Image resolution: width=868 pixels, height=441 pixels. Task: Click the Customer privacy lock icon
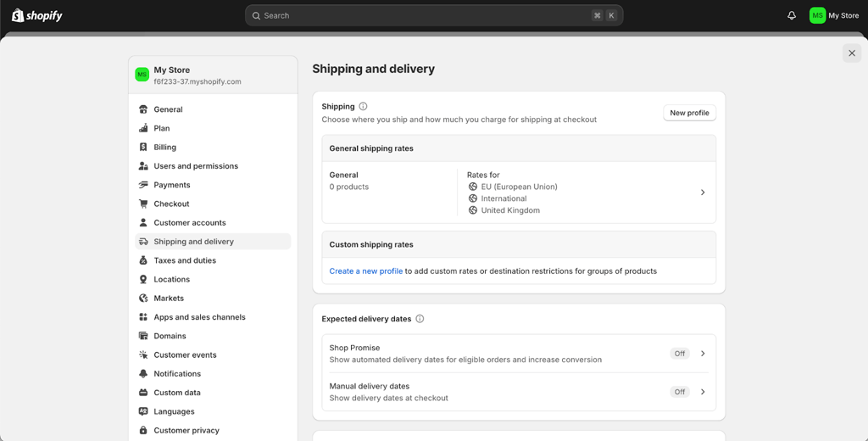(x=143, y=430)
